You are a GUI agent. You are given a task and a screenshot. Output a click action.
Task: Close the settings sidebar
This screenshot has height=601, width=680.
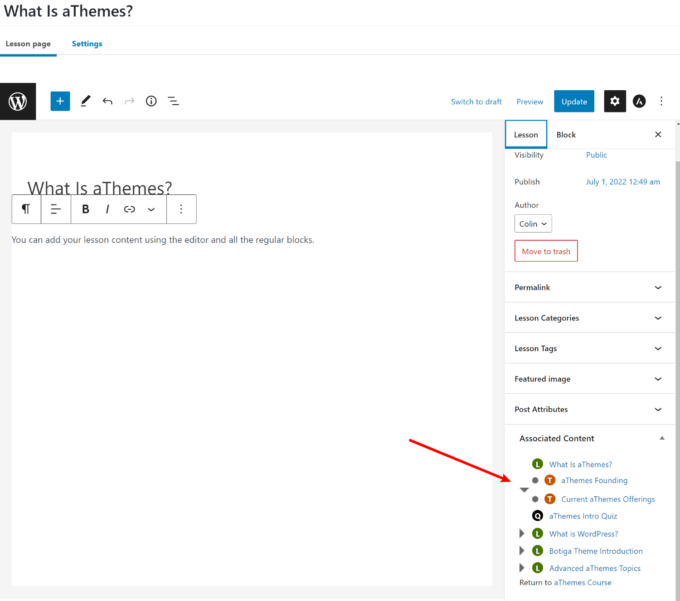point(657,134)
